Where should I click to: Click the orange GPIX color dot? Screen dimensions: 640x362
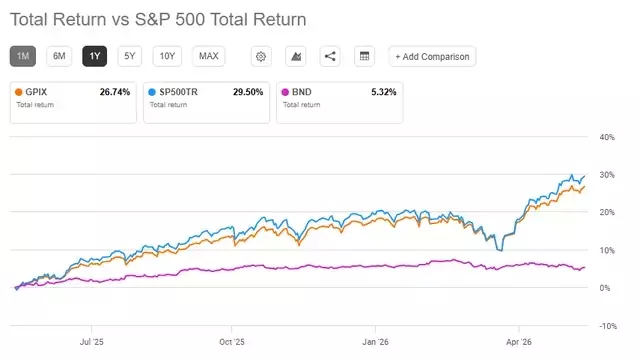[18, 92]
